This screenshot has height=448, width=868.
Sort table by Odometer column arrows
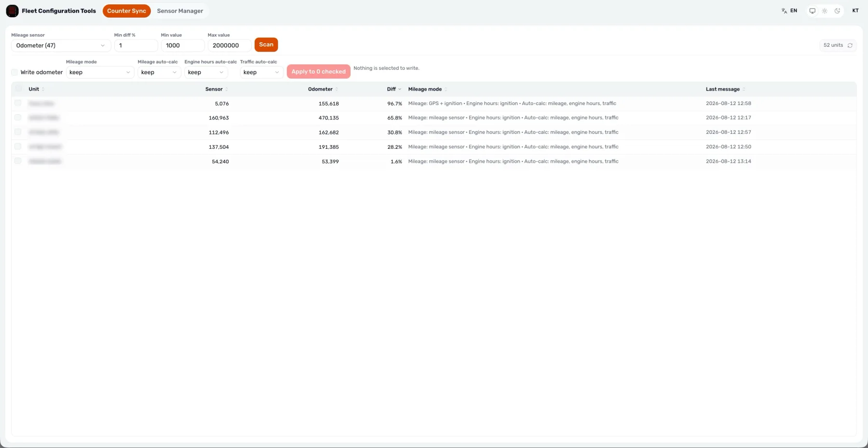[x=336, y=89]
